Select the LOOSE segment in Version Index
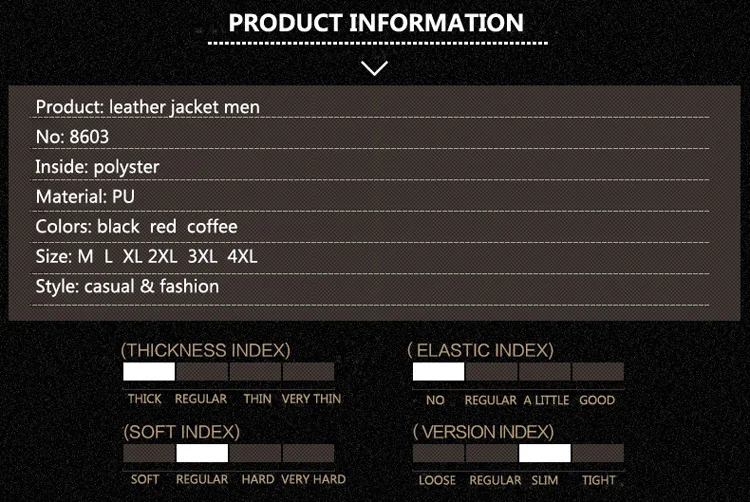750x502 pixels. (438, 453)
